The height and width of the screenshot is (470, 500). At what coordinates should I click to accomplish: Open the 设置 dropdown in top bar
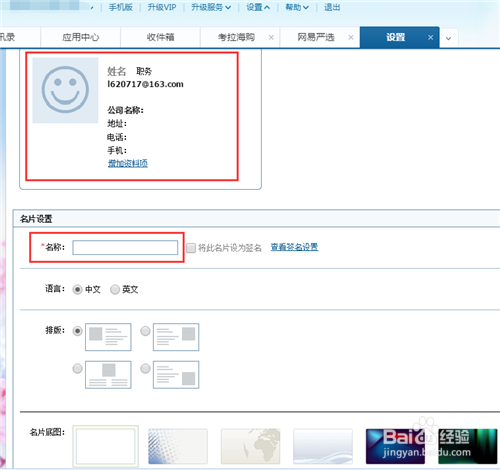click(258, 7)
